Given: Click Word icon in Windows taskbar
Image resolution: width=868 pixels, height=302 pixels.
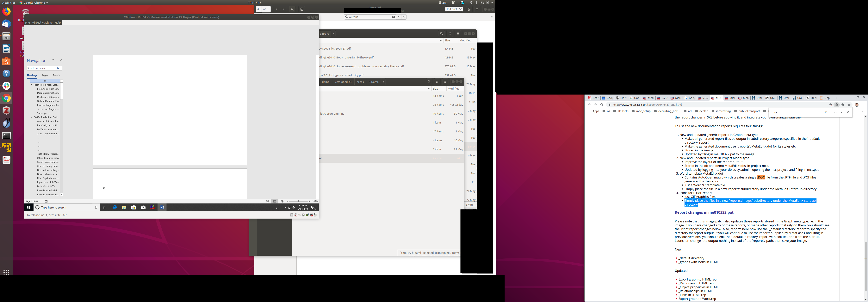Looking at the screenshot, I should 162,207.
